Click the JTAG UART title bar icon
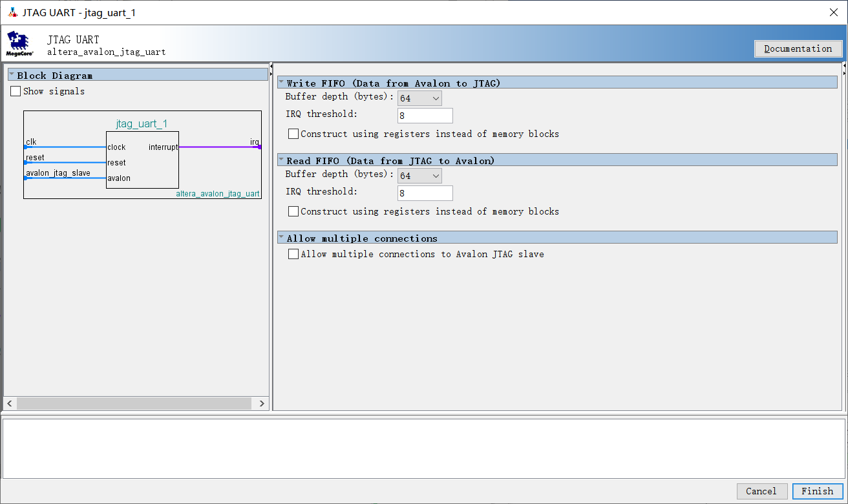This screenshot has width=848, height=504. (x=13, y=12)
